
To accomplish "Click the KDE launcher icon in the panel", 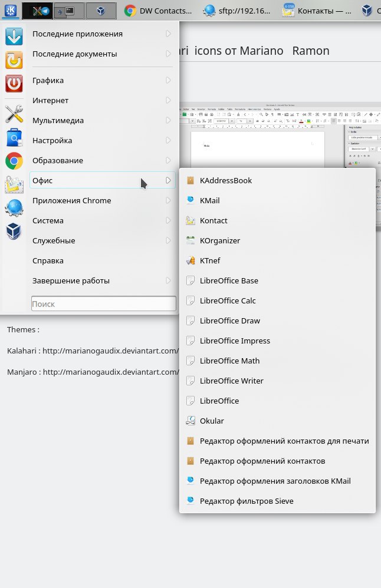I will [11, 11].
